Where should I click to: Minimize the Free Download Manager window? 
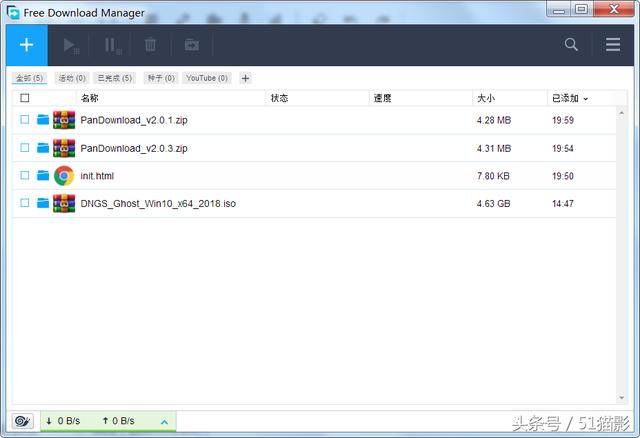[559, 9]
